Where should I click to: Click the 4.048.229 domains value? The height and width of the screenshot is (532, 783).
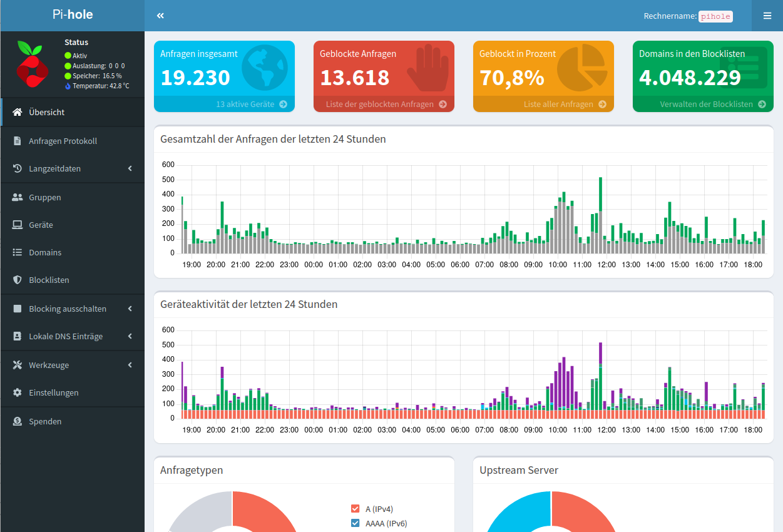click(690, 78)
